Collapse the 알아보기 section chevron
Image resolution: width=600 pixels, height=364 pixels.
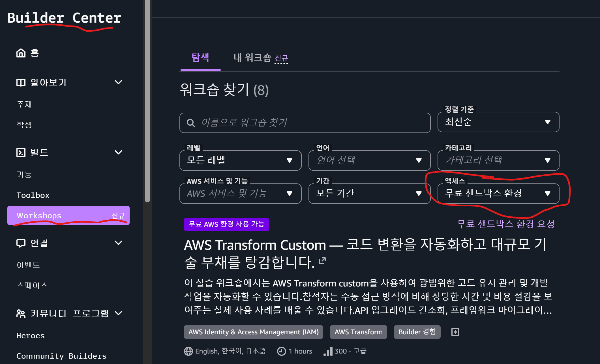[118, 82]
